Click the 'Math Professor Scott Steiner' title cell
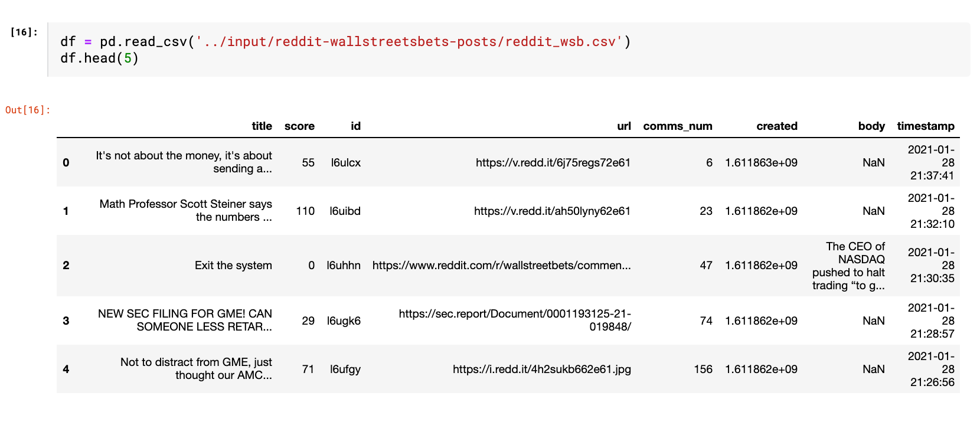The width and height of the screenshot is (980, 425). [x=185, y=210]
